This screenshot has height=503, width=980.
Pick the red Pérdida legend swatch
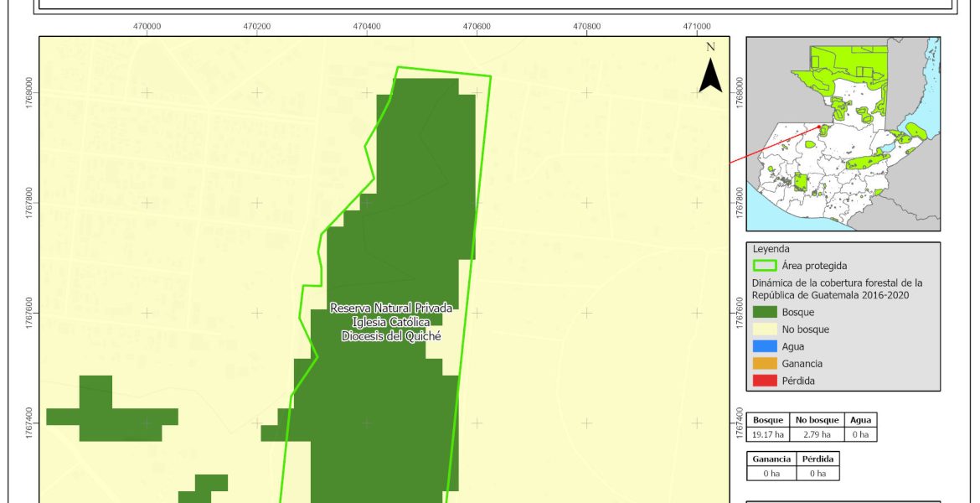coord(765,381)
